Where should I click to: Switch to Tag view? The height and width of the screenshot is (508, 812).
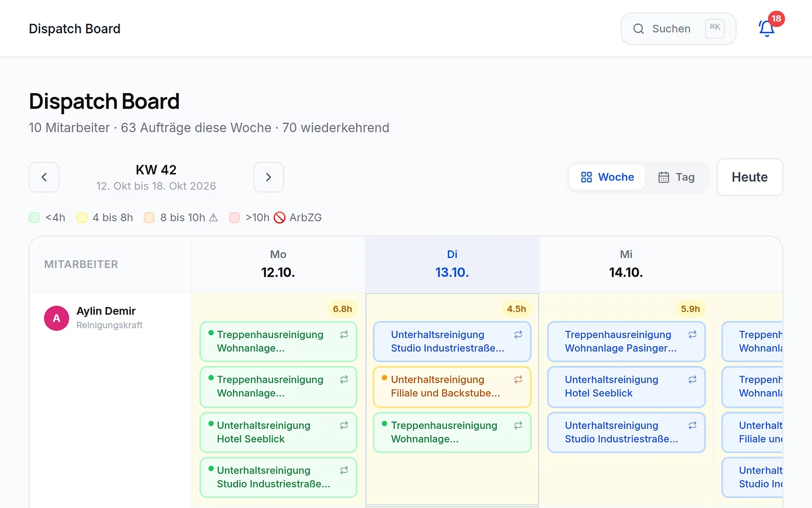click(677, 177)
